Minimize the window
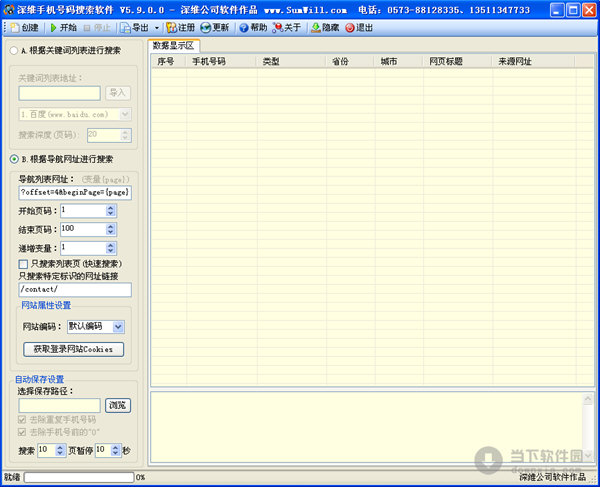 click(557, 10)
